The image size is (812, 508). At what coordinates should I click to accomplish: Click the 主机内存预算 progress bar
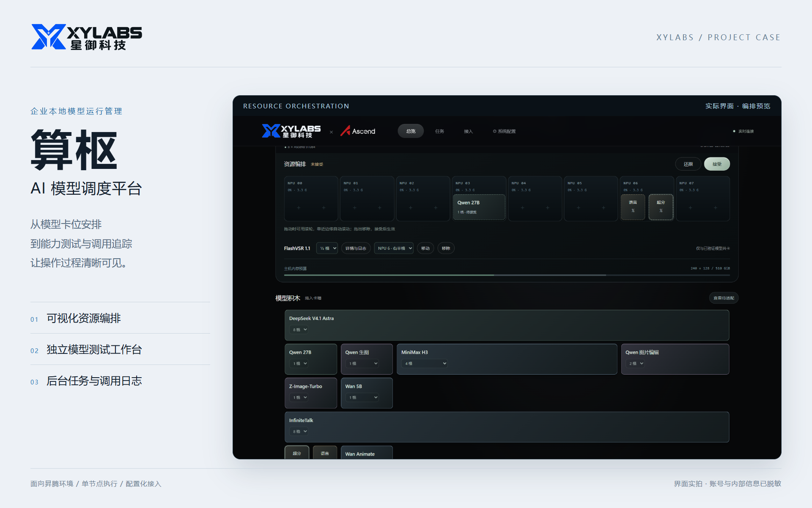[507, 275]
